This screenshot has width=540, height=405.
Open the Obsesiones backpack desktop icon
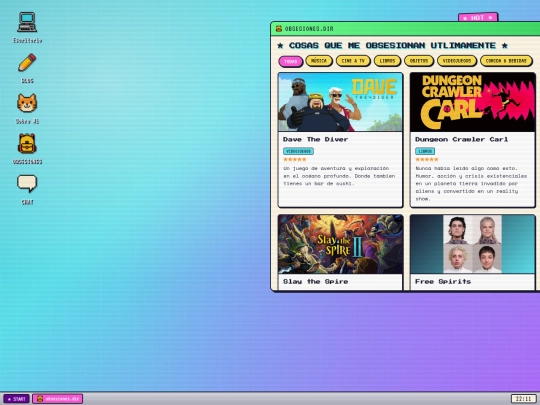[27, 144]
